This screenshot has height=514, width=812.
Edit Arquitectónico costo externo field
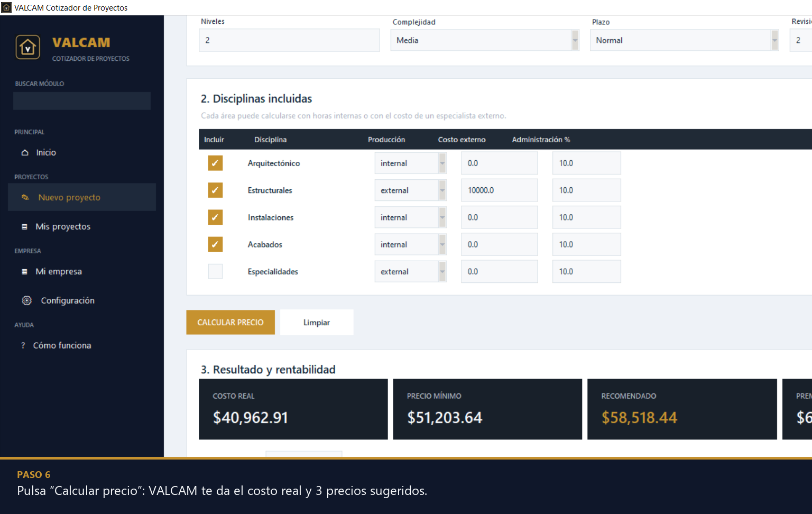click(500, 163)
